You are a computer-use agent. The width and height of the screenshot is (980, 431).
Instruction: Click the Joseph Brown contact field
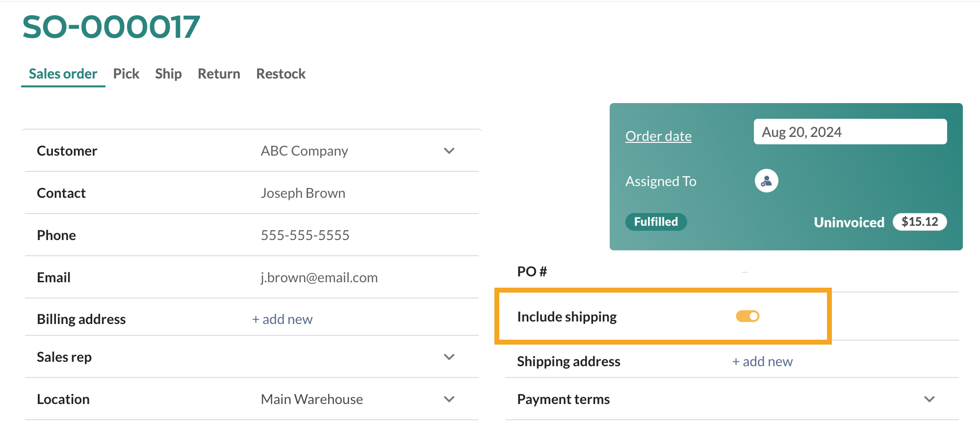303,193
